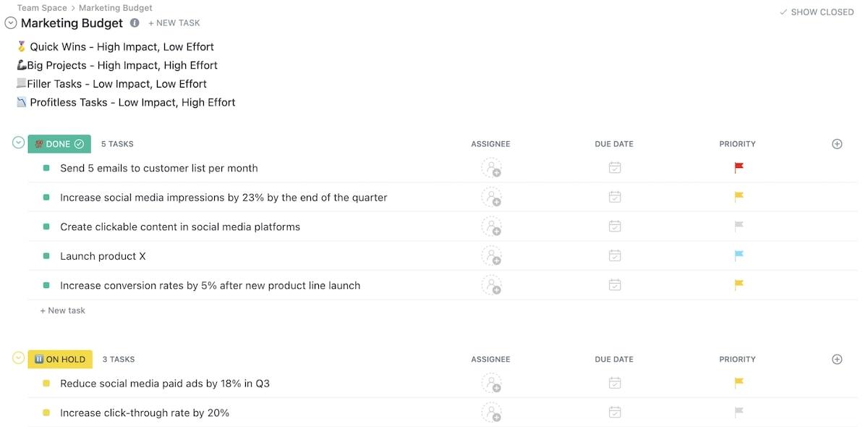Click status square of Reduce social media paid ads
The height and width of the screenshot is (427, 868).
pos(46,384)
